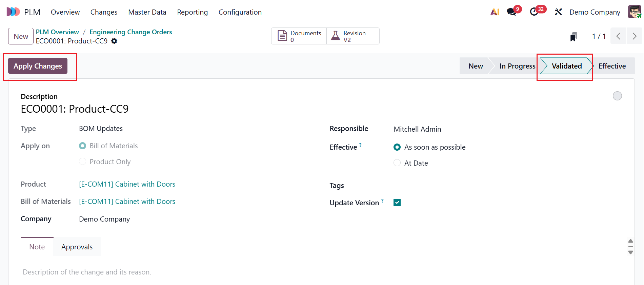Uncheck the Update Version checkbox
The image size is (644, 285).
pyautogui.click(x=397, y=203)
